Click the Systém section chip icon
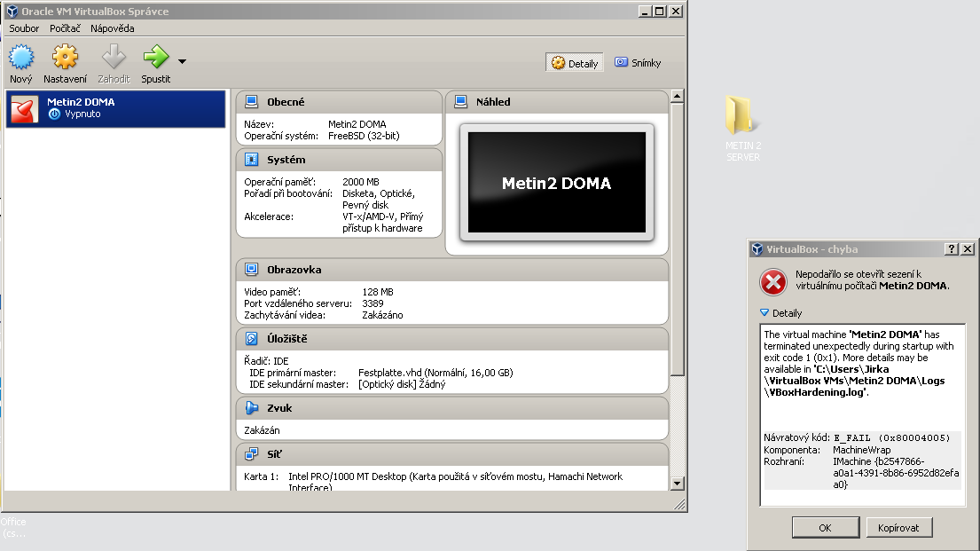Viewport: 980px width, 551px height. [251, 160]
